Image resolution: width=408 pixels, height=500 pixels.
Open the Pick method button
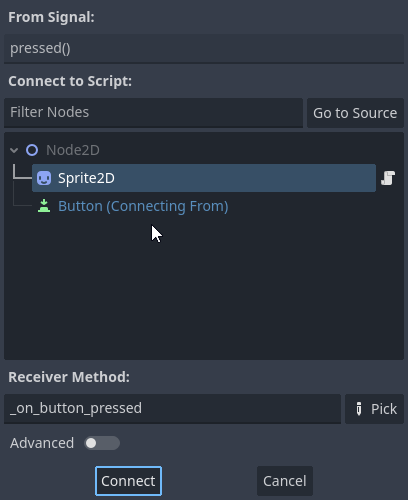[x=374, y=409]
